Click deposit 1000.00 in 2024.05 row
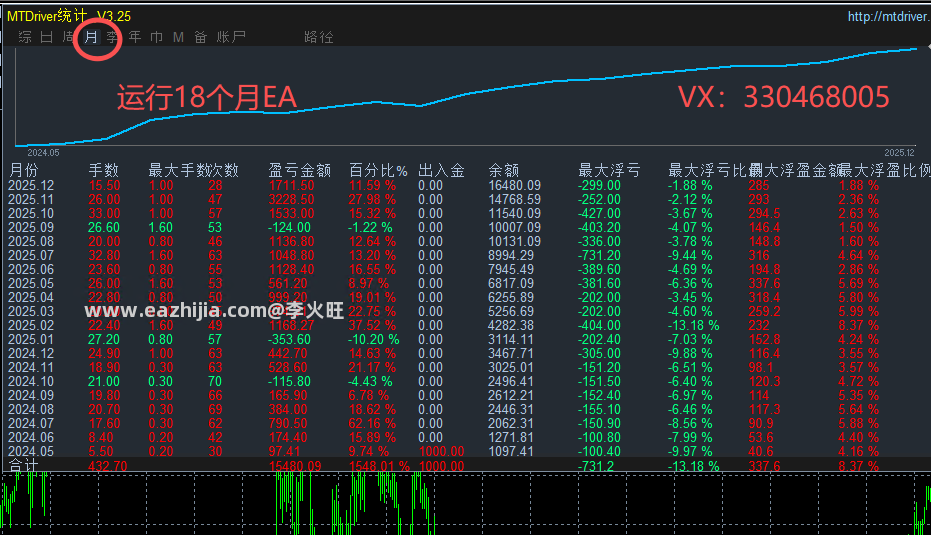 [442, 451]
